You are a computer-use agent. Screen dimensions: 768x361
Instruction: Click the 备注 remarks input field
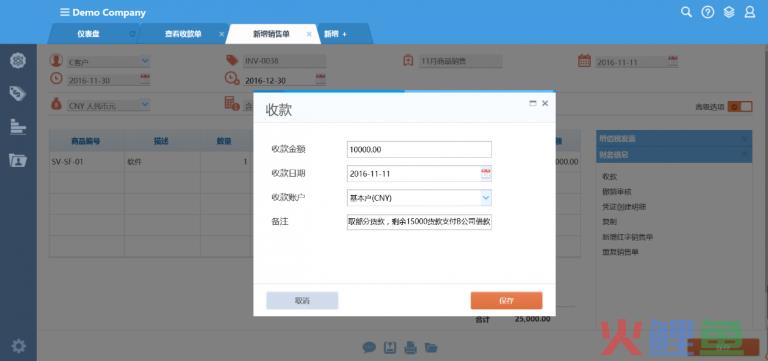419,222
